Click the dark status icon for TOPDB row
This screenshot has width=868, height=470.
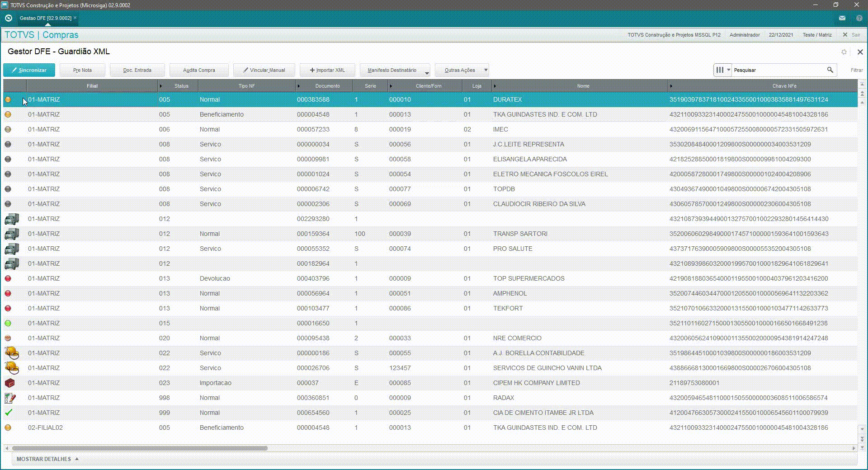click(x=8, y=189)
